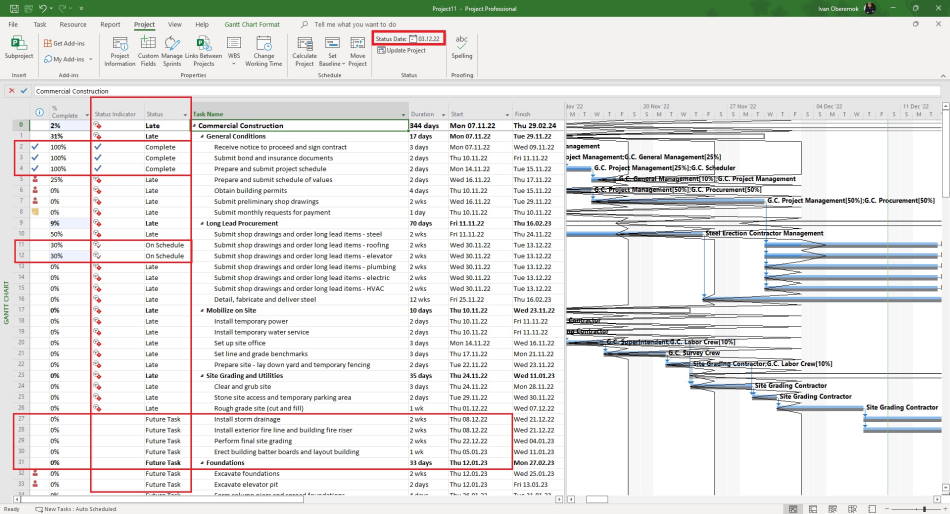Open the Task ribbon tab
This screenshot has width=950, height=514.
pos(40,24)
